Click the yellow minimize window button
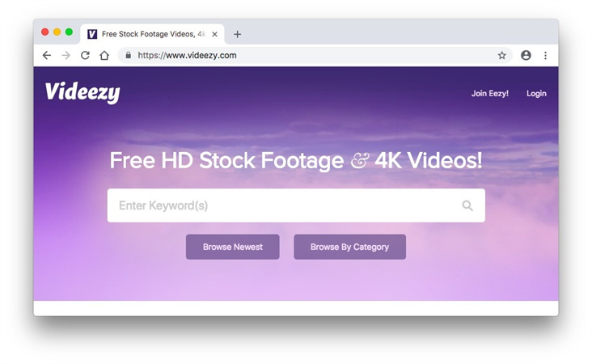 point(57,32)
